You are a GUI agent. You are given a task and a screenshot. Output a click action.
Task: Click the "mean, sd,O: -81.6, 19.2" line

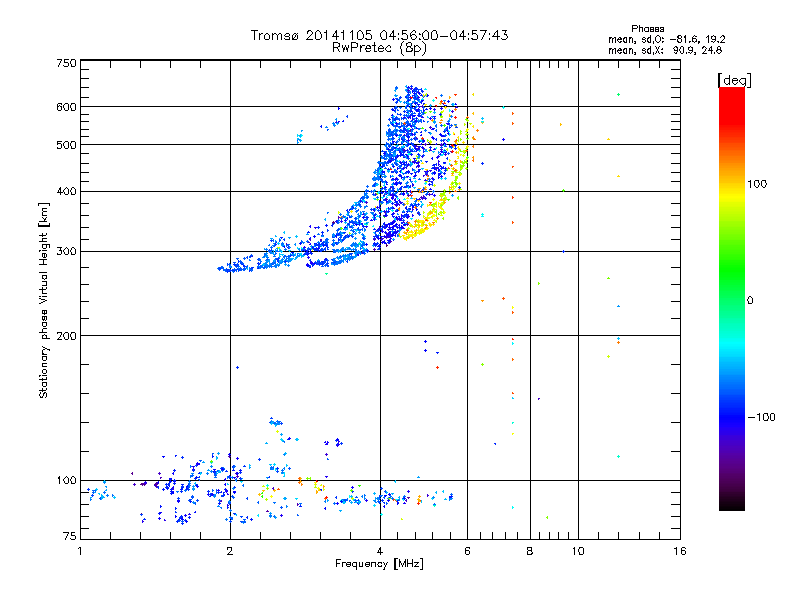(x=666, y=39)
